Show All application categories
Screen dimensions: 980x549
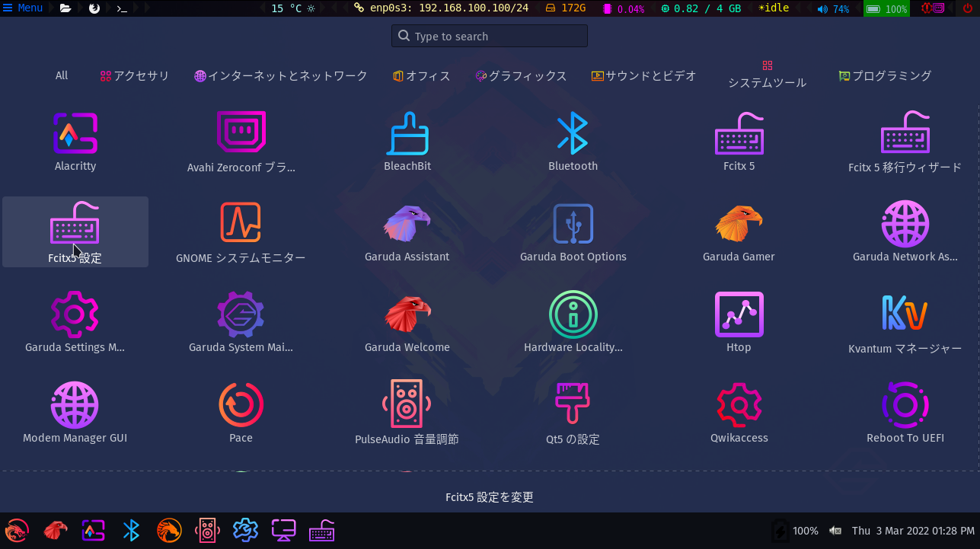coord(62,75)
